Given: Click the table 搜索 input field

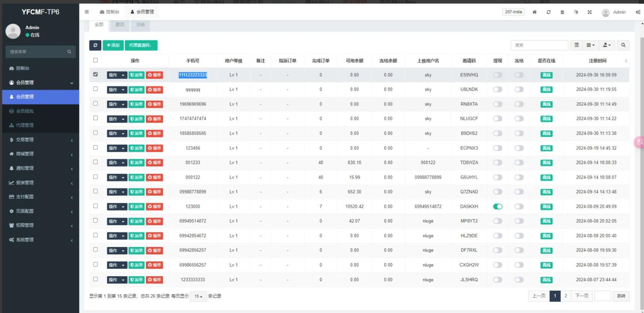Looking at the screenshot, I should coord(539,45).
